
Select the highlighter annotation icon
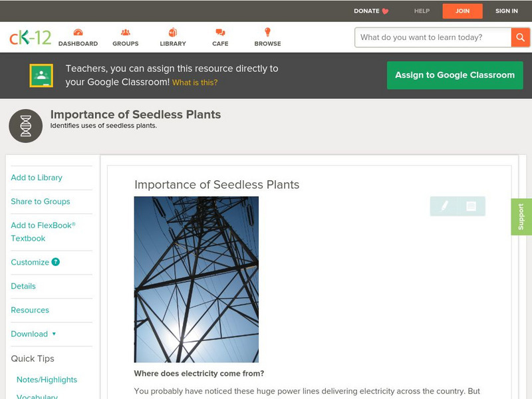pos(444,206)
